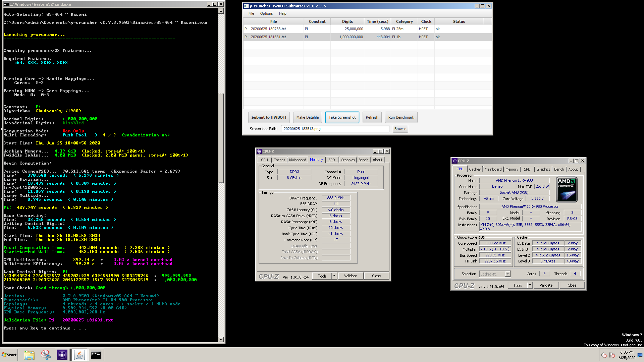This screenshot has width=644, height=362.
Task: Sort by the Time (secs) column header
Action: coord(377,21)
